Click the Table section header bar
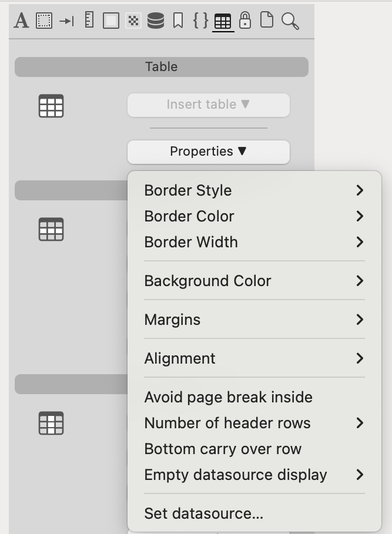The width and height of the screenshot is (392, 534). (x=161, y=67)
